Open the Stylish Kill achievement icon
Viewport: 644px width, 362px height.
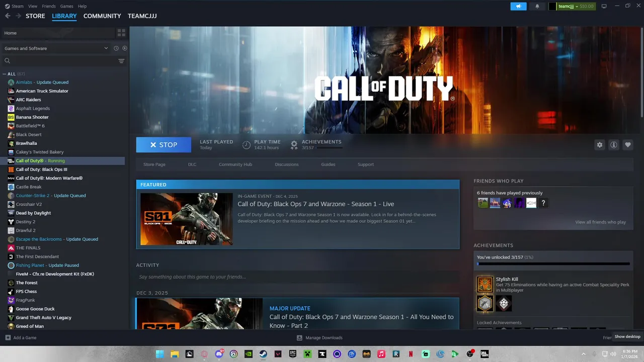pos(485,285)
